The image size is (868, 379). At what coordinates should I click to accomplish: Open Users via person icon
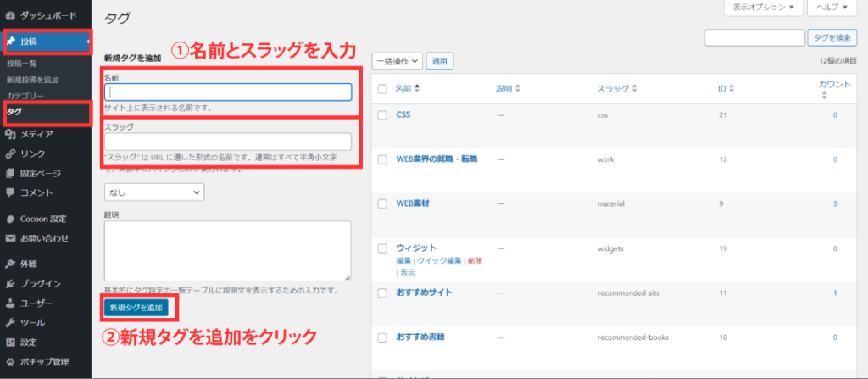click(x=10, y=303)
